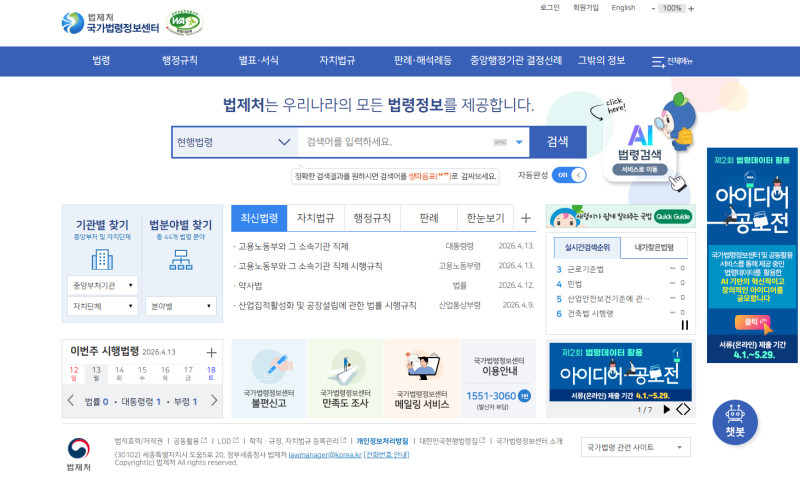
Task: Open the Quick Guide banner
Action: click(x=620, y=216)
